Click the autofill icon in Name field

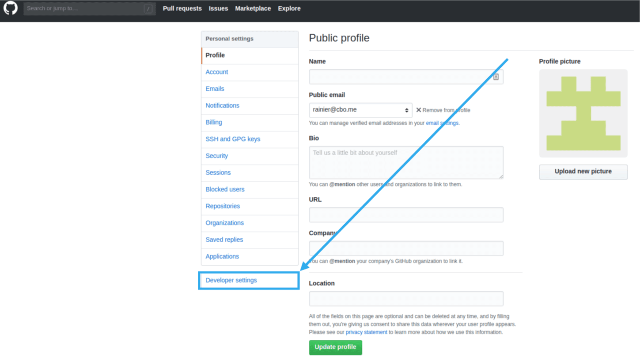pos(496,77)
